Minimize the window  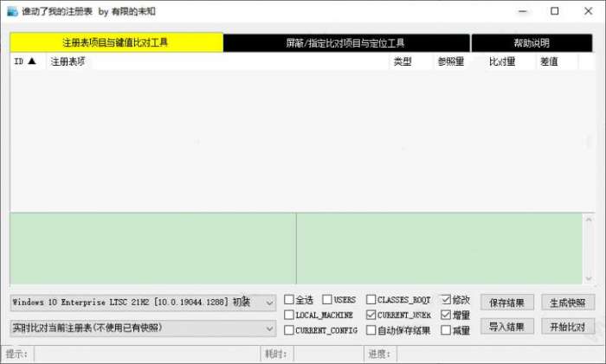click(x=523, y=11)
